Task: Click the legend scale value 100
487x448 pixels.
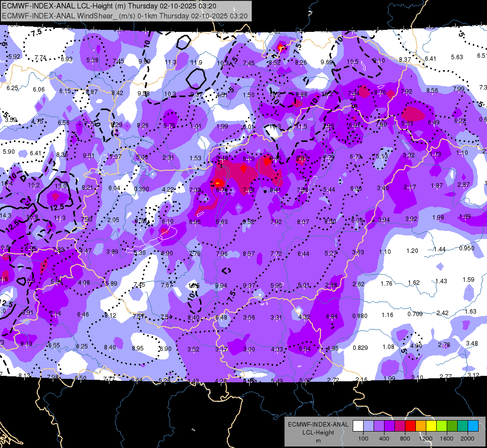Action: 363,439
